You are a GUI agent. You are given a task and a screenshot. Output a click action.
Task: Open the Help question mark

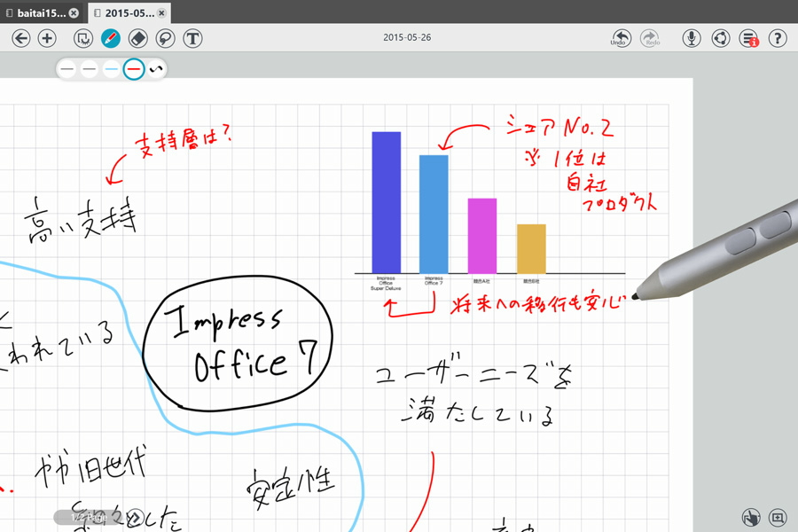coord(778,38)
